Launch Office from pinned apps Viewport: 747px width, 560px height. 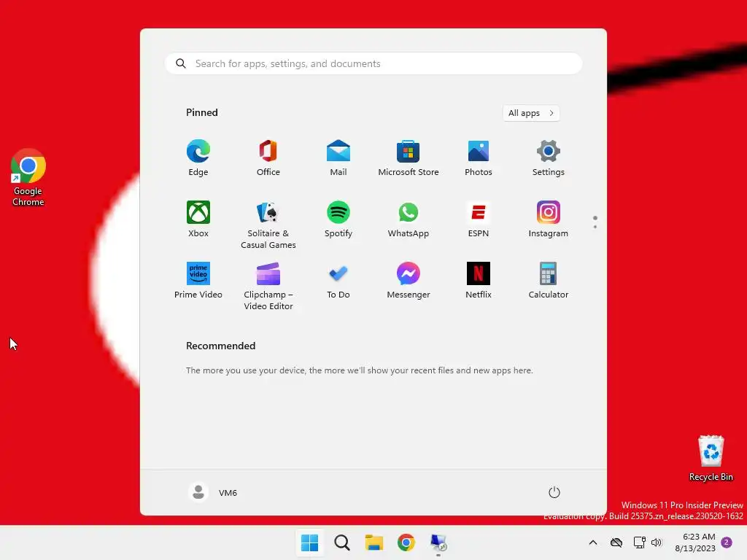pos(268,158)
